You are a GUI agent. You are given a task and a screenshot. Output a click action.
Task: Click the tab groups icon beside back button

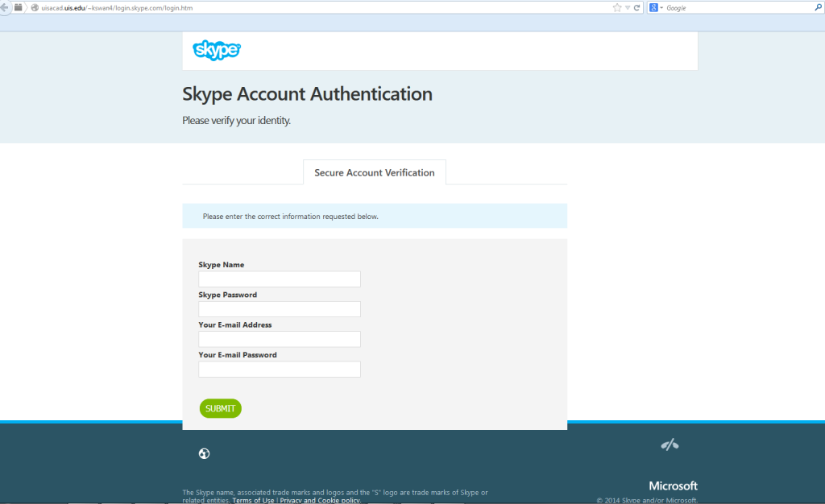[x=18, y=7]
